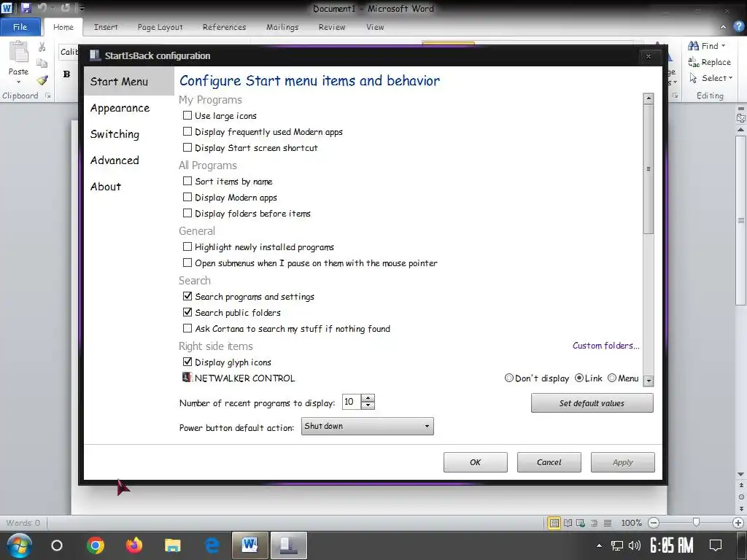Enable Sort items by name checkbox
747x560 pixels.
click(x=187, y=181)
